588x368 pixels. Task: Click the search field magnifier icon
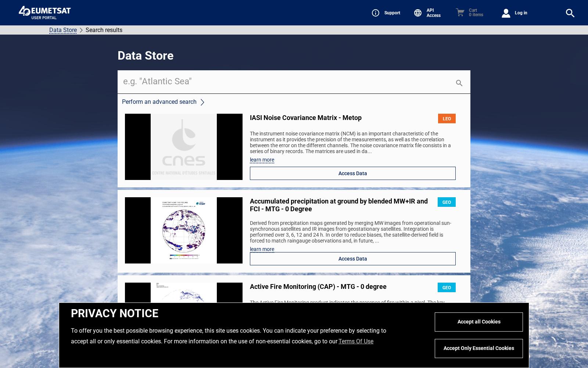459,83
